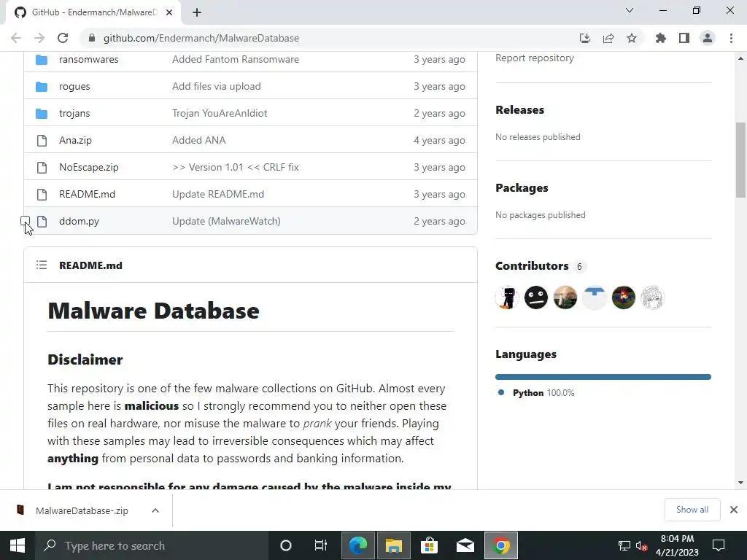Install app using the address bar download icon
Image resolution: width=747 pixels, height=560 pixels.
(585, 38)
